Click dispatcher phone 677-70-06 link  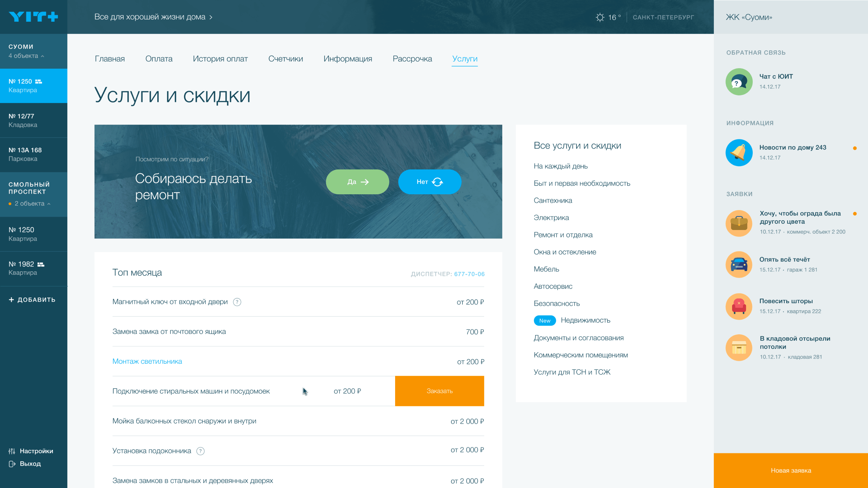(469, 273)
